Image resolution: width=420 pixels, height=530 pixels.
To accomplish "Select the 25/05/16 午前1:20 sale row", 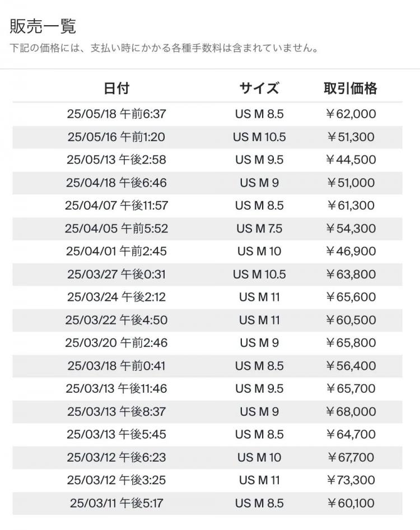I will click(x=207, y=137).
